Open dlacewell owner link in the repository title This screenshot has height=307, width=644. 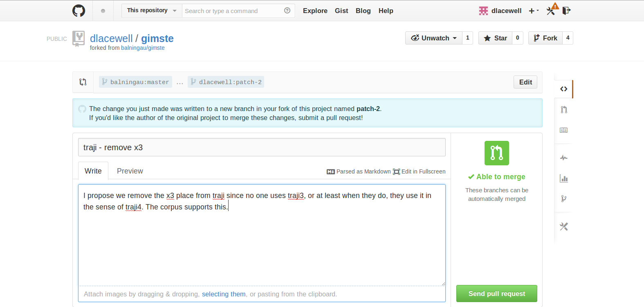pos(111,38)
